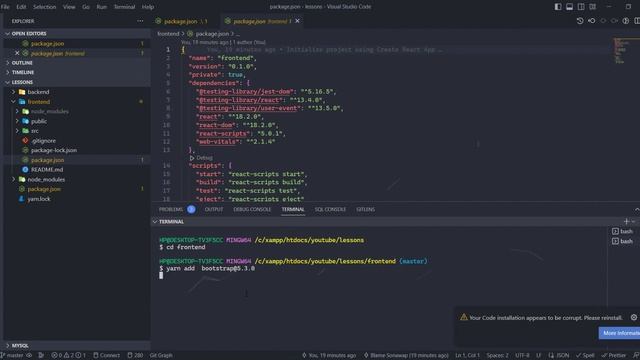
Task: Switch to package.json frontend editor tab
Action: click(261, 21)
